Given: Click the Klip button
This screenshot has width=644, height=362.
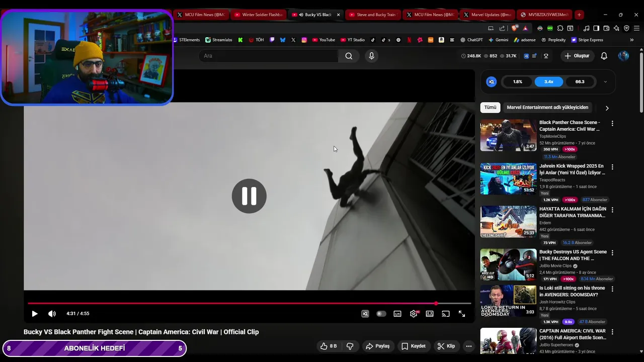Looking at the screenshot, I should [x=446, y=346].
